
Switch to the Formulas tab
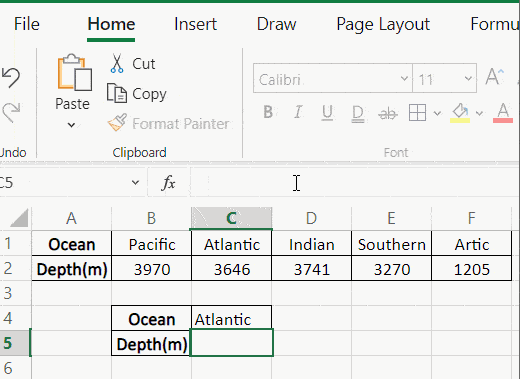pyautogui.click(x=495, y=24)
